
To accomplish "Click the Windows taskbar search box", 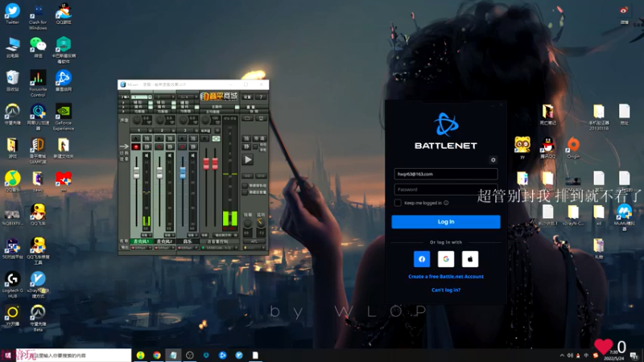I will pyautogui.click(x=74, y=355).
